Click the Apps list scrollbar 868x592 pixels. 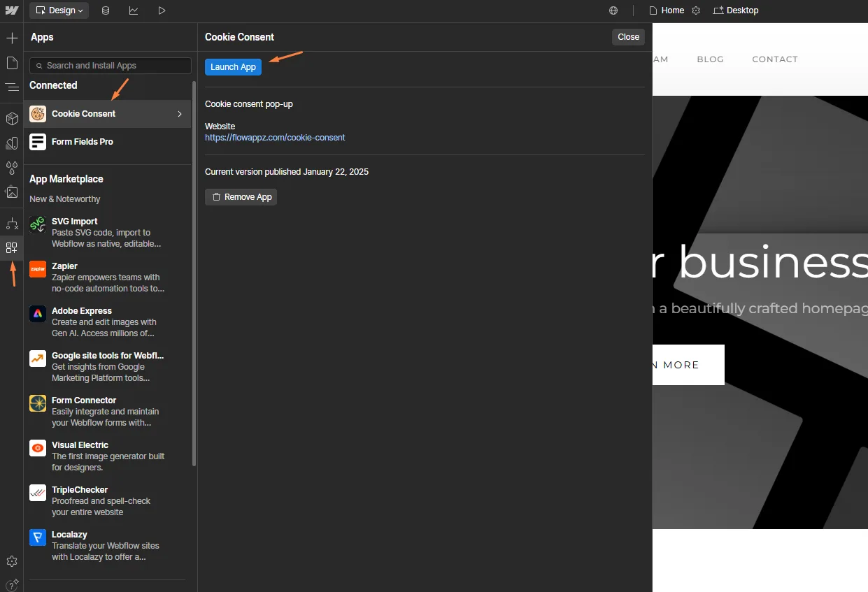(x=194, y=273)
